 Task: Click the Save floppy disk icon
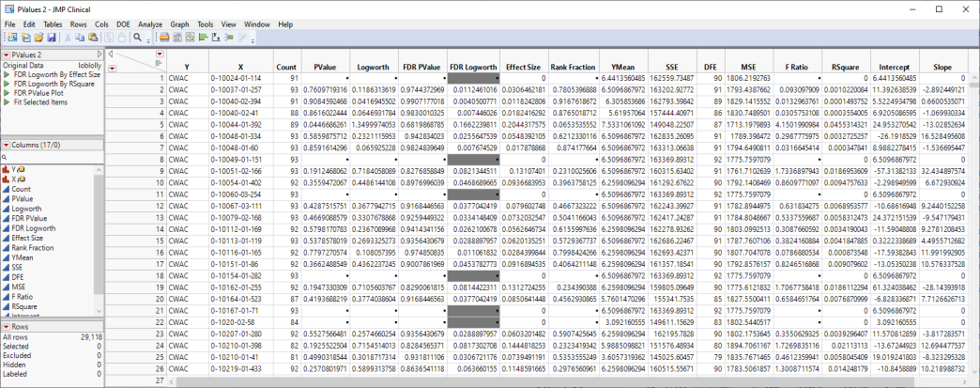[x=52, y=38]
